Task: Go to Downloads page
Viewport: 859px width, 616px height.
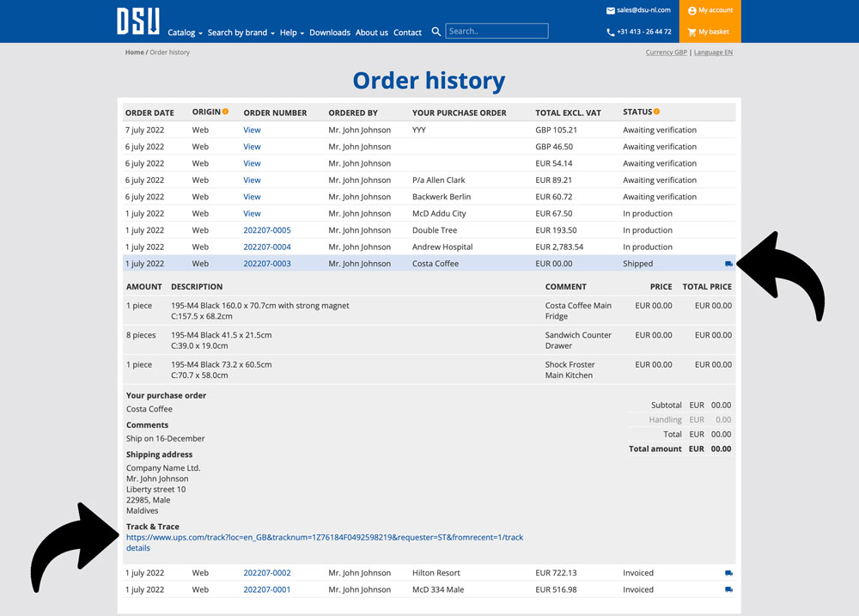Action: [330, 33]
